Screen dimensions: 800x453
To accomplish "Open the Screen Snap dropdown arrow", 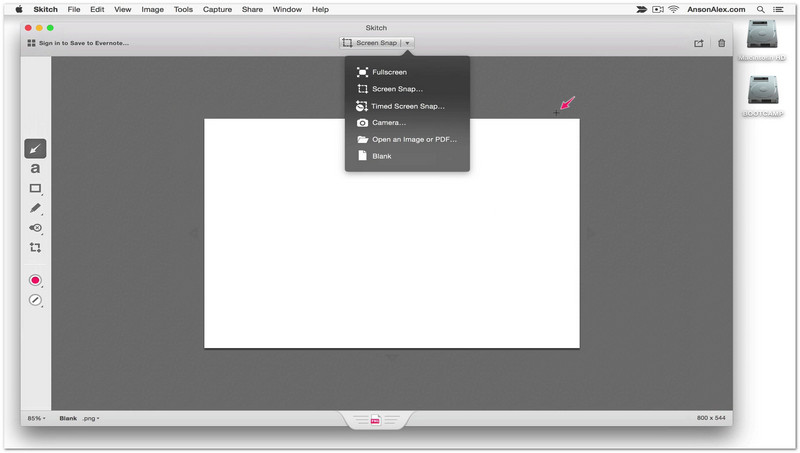I will click(x=407, y=43).
